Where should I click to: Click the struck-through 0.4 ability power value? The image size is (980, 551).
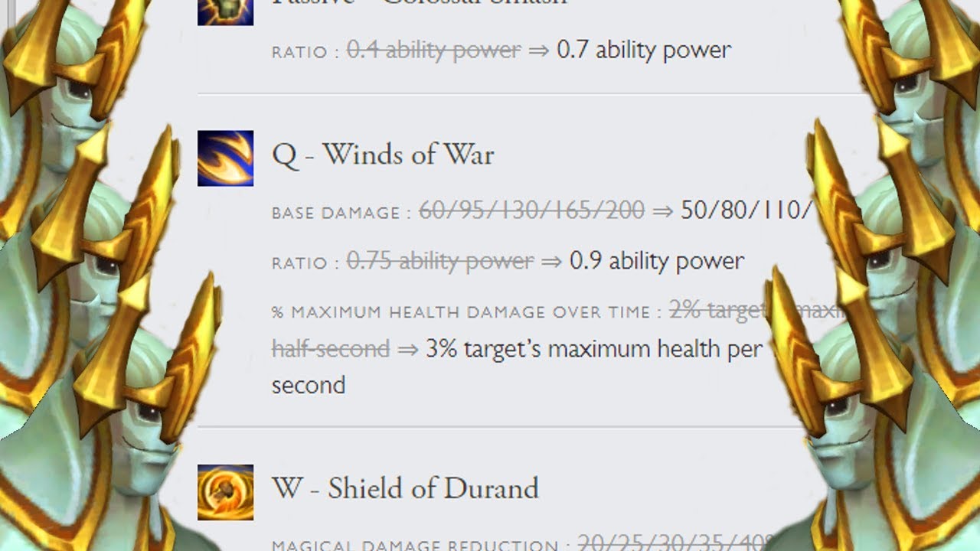[433, 51]
